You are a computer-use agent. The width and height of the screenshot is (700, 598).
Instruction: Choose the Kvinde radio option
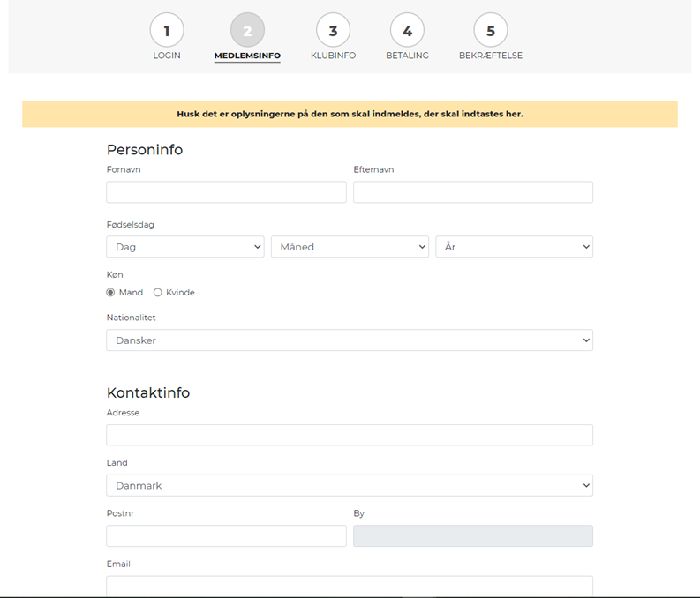coord(158,293)
